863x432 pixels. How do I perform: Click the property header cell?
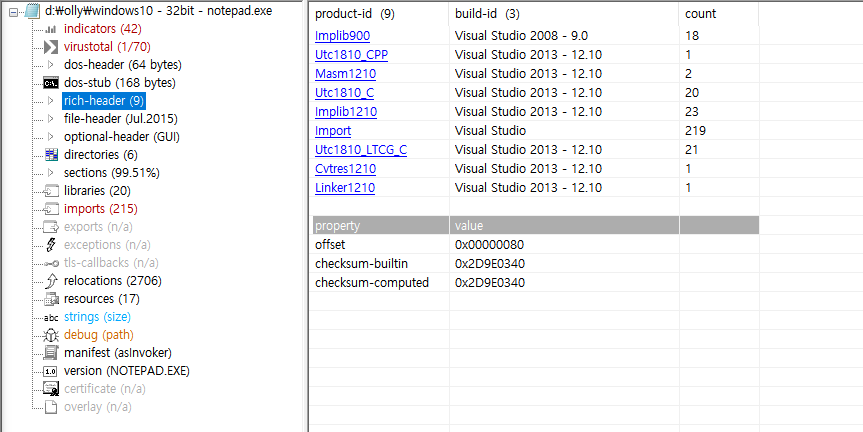381,226
